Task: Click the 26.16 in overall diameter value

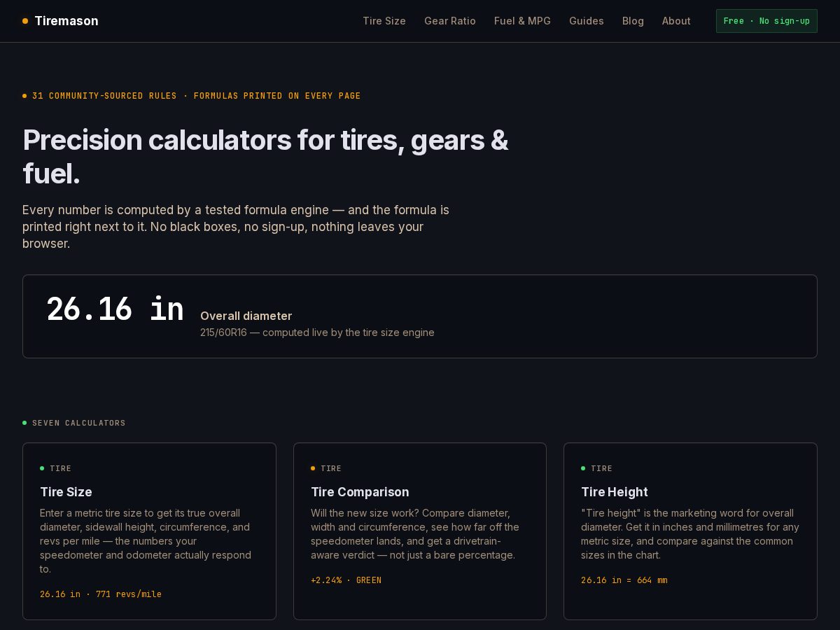Action: [115, 309]
